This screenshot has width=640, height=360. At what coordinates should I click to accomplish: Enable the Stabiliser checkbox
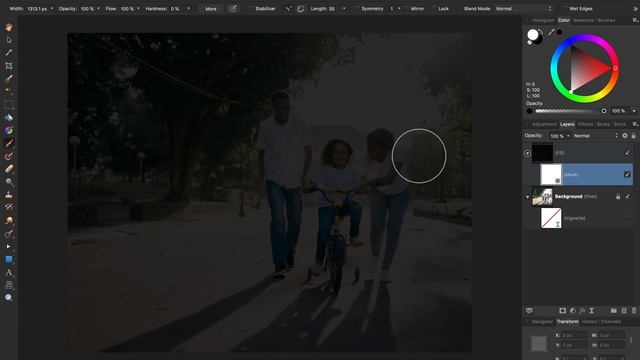250,9
